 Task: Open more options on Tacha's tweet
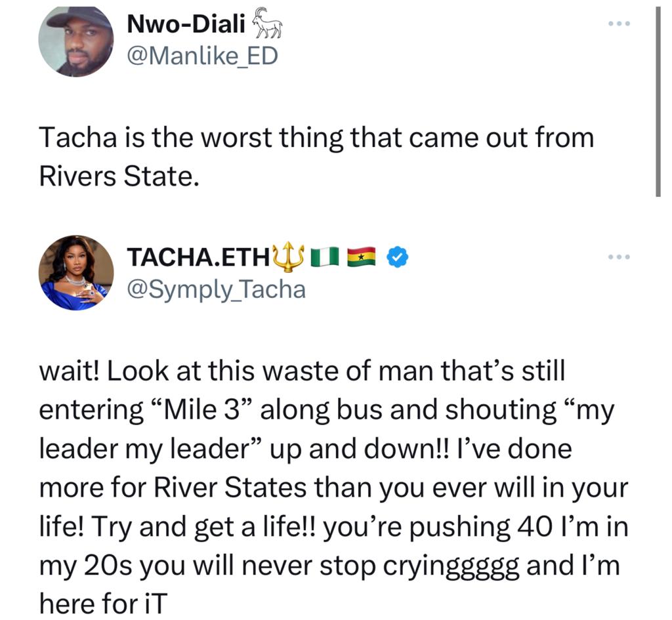click(x=618, y=257)
